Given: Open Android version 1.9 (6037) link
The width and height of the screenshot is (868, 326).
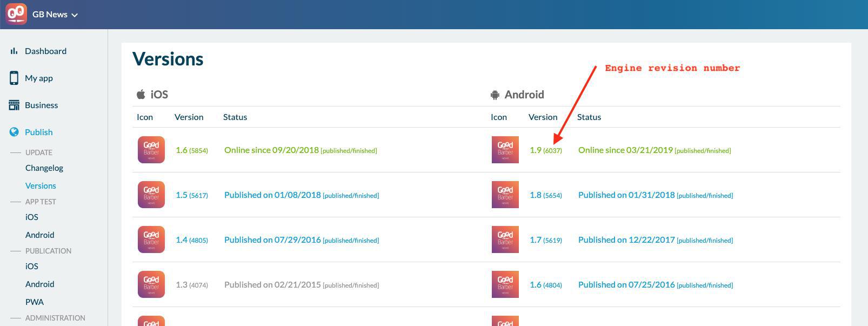Looking at the screenshot, I should tap(545, 150).
